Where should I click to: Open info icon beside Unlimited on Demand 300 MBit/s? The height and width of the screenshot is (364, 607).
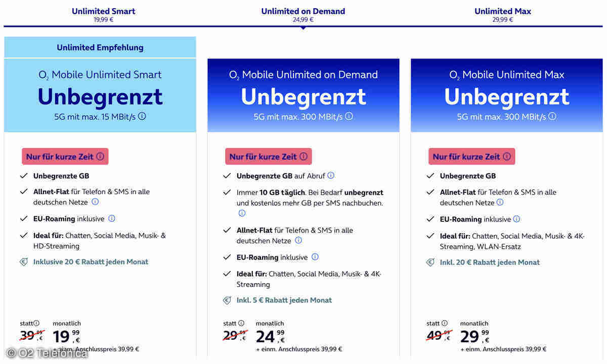349,116
